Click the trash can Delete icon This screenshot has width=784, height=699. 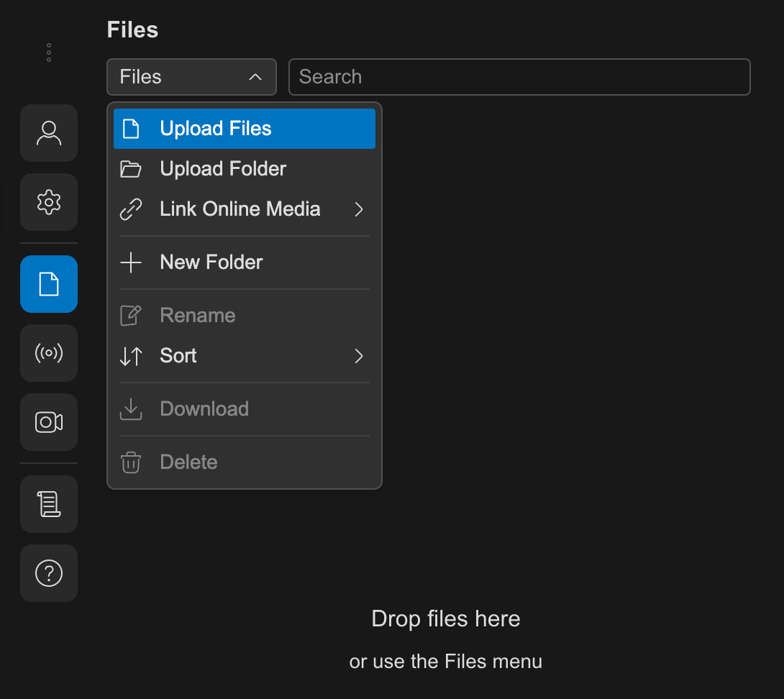tap(131, 462)
